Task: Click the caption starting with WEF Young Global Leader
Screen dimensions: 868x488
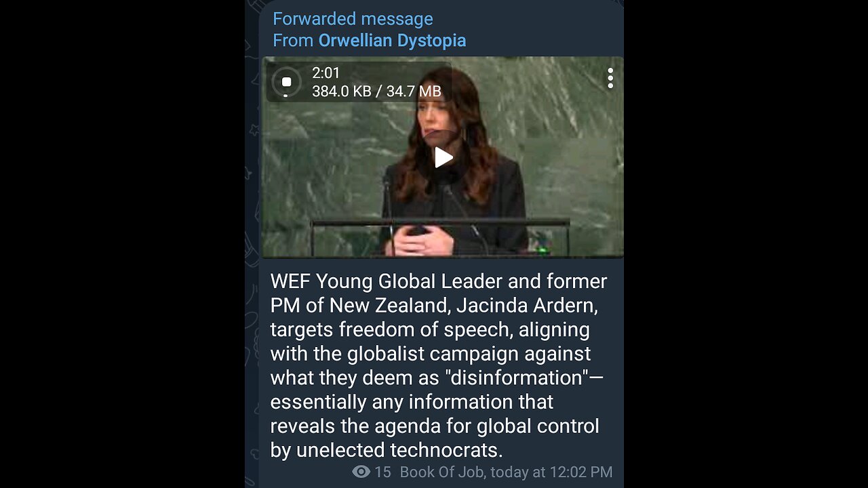Action: click(x=439, y=365)
